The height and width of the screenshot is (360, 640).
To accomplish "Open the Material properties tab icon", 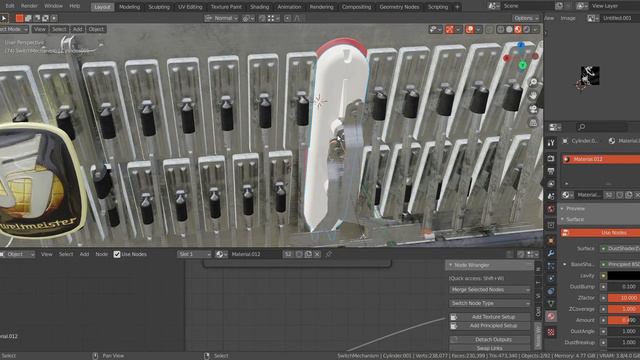I will [551, 316].
